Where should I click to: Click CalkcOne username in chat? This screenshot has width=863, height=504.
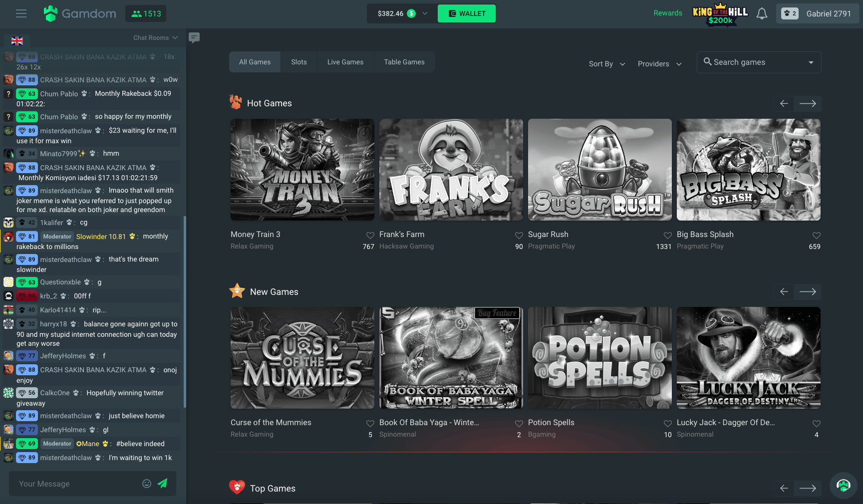tap(55, 393)
